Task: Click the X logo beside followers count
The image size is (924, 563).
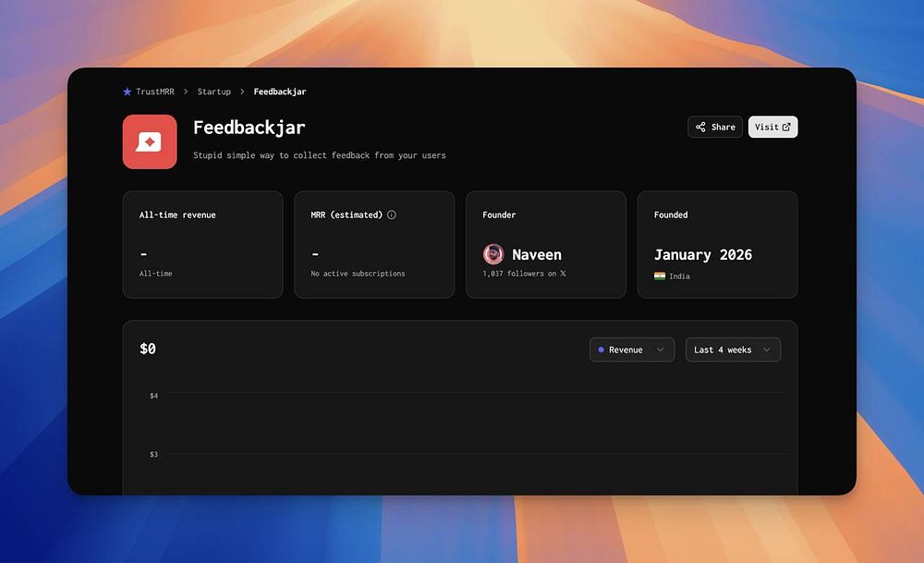Action: point(563,274)
